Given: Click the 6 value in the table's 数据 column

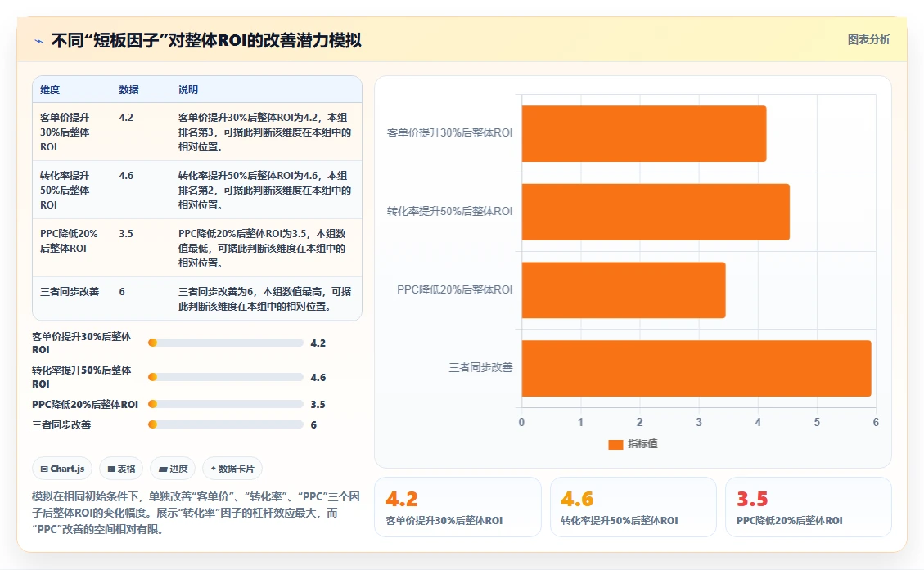Looking at the screenshot, I should pos(122,291).
